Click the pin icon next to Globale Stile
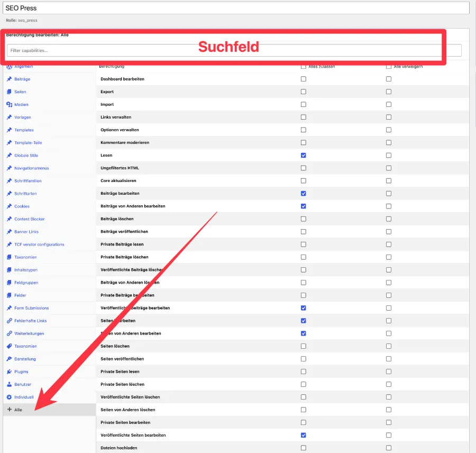 9,156
